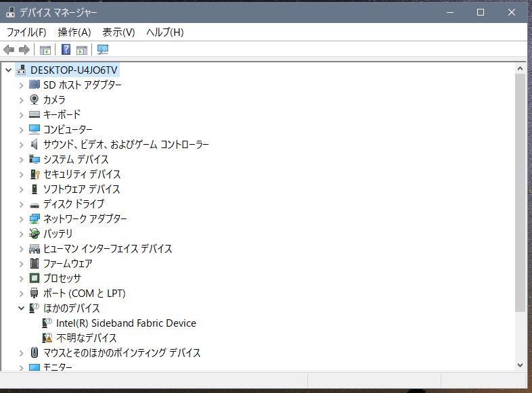Select the セキュリティ デバイス row
Screen dimensions: 532x393
82,174
